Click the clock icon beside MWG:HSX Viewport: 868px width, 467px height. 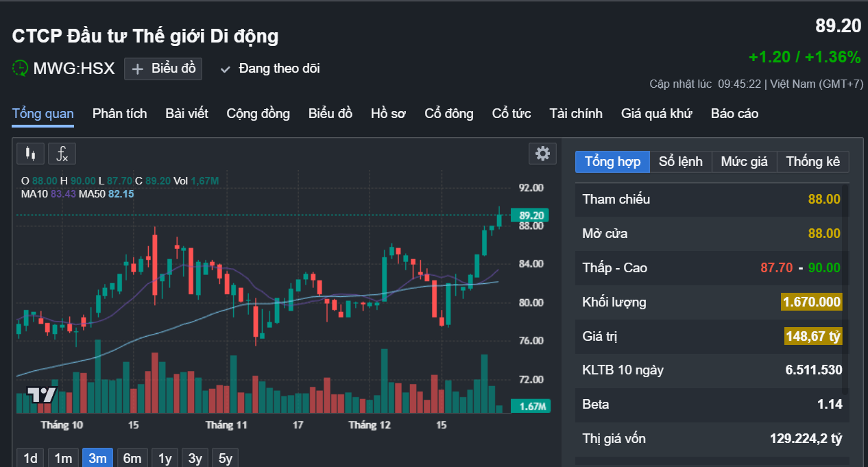pyautogui.click(x=21, y=69)
